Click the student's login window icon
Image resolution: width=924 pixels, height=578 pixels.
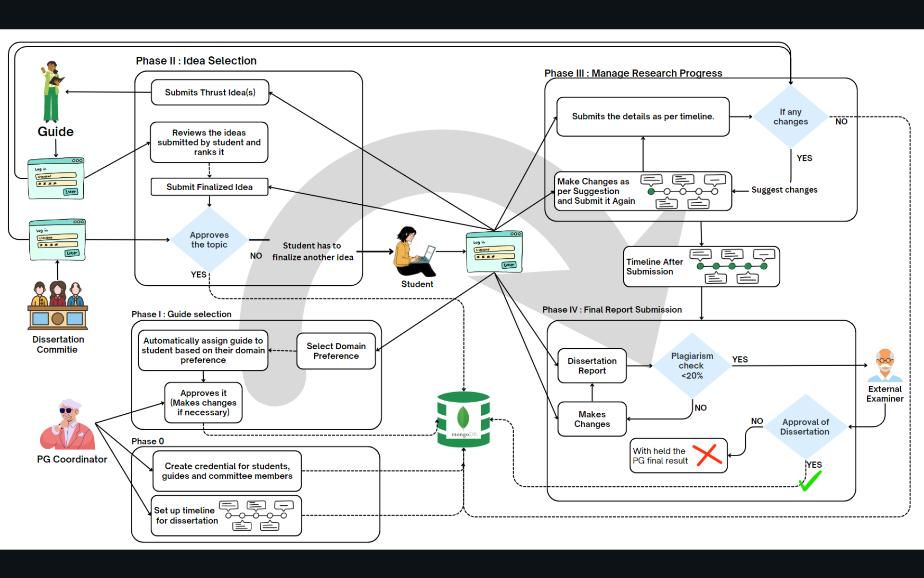click(x=494, y=252)
